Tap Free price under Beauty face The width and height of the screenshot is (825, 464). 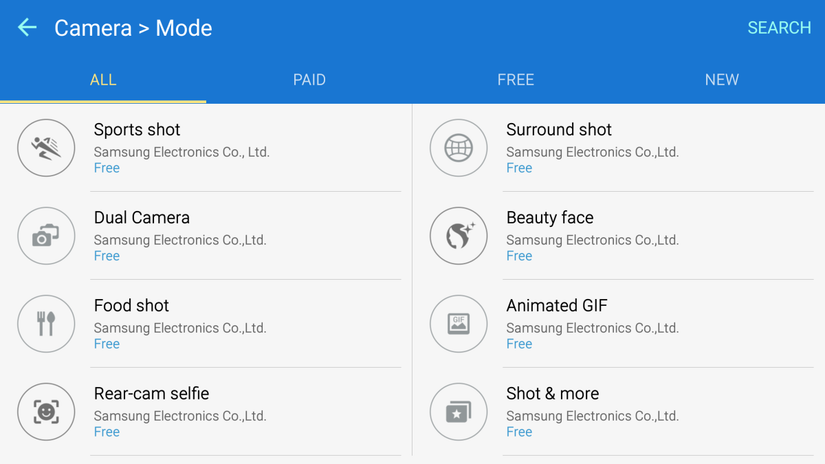(x=519, y=256)
